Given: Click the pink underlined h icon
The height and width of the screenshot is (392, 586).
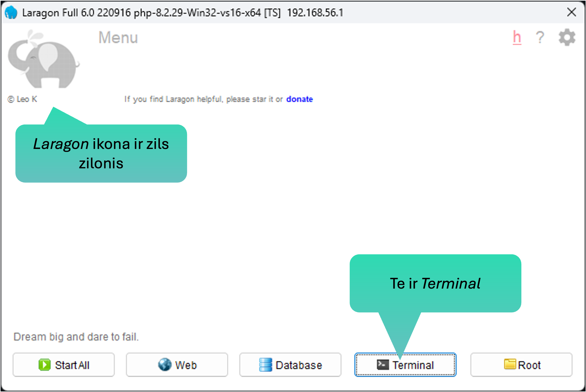Looking at the screenshot, I should coord(517,38).
